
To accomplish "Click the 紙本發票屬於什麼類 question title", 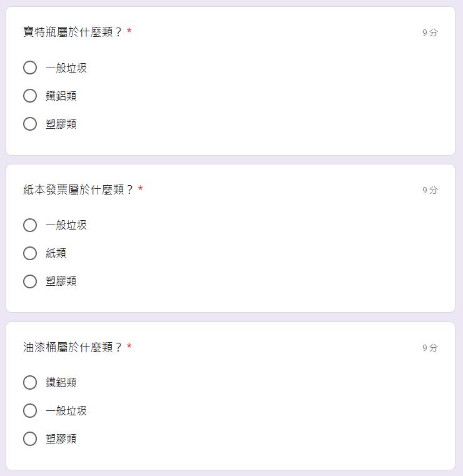I will tap(77, 190).
